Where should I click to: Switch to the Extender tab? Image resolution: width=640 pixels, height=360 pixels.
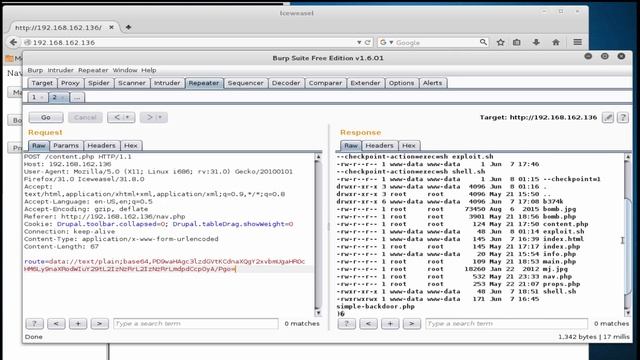365,83
